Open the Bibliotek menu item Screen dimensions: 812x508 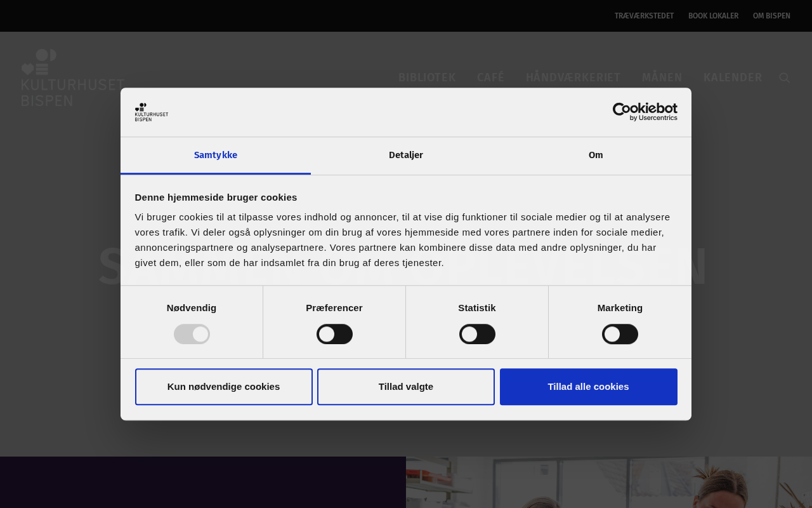(427, 77)
